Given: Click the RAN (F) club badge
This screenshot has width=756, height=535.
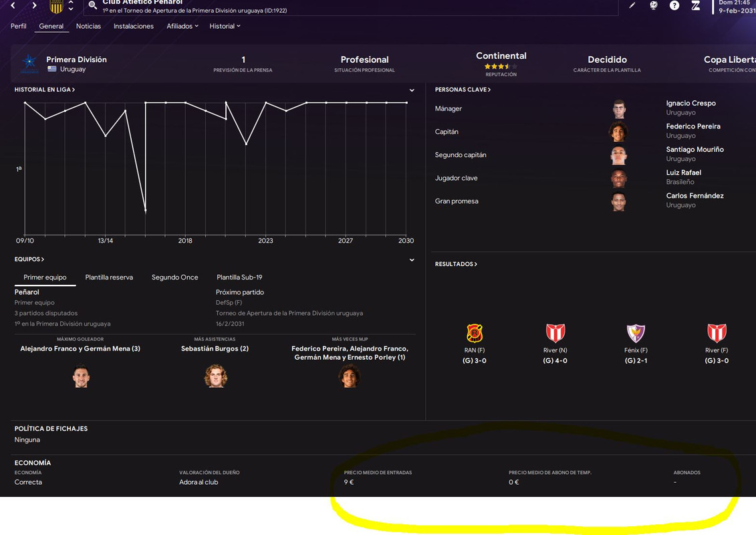Looking at the screenshot, I should tap(475, 333).
